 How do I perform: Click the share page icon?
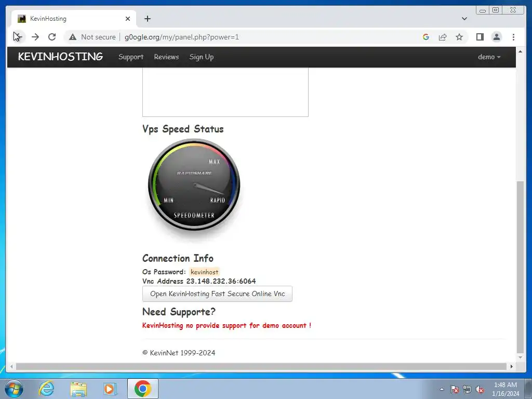443,37
